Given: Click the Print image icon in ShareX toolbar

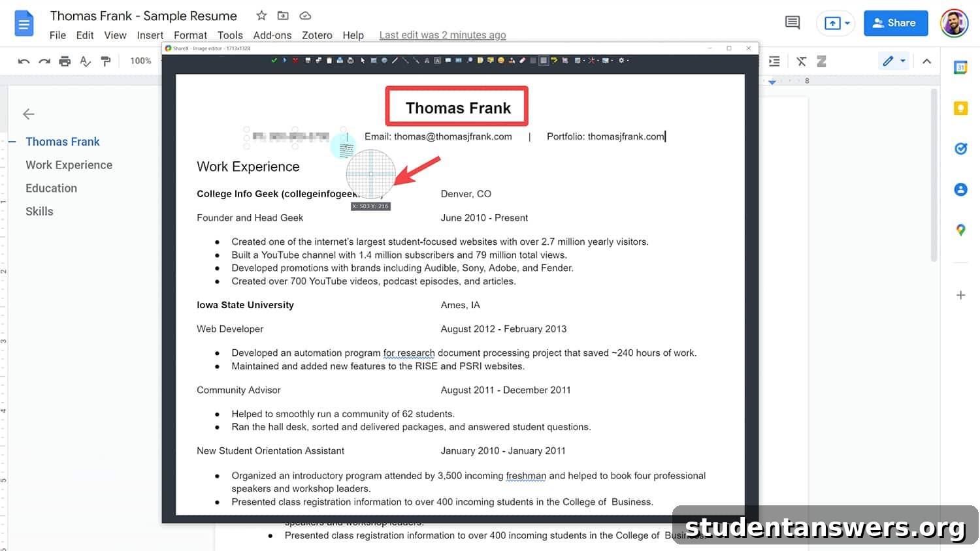Looking at the screenshot, I should pos(350,60).
